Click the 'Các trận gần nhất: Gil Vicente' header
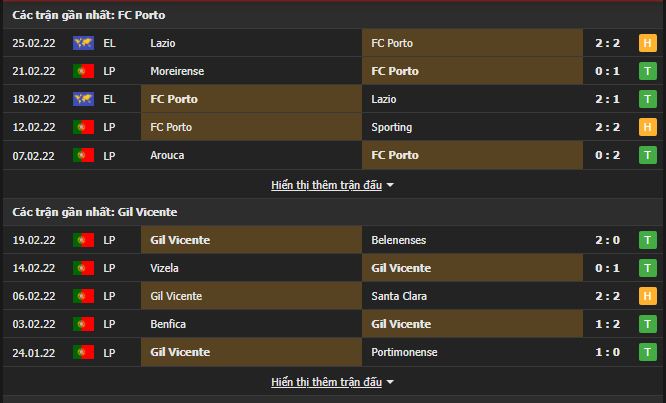Image resolution: width=666 pixels, height=403 pixels. click(x=95, y=212)
